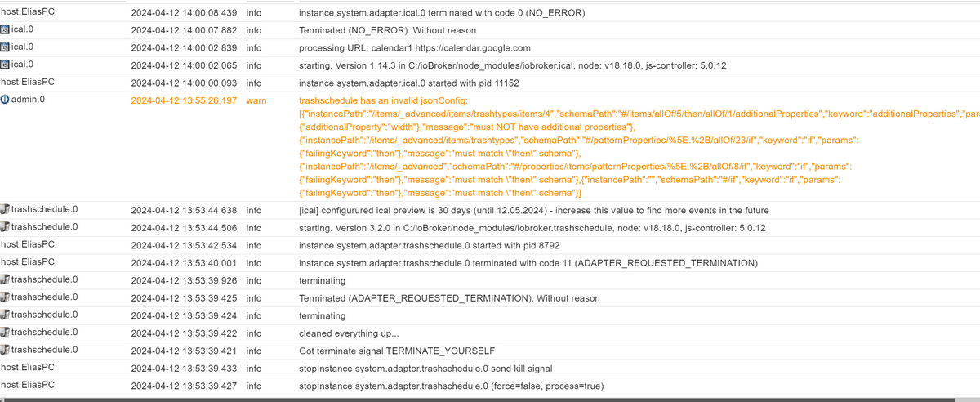This screenshot has width=980, height=402.
Task: Click trashschedule.0 icon in the 13:53:39.926 row
Action: click(5, 280)
